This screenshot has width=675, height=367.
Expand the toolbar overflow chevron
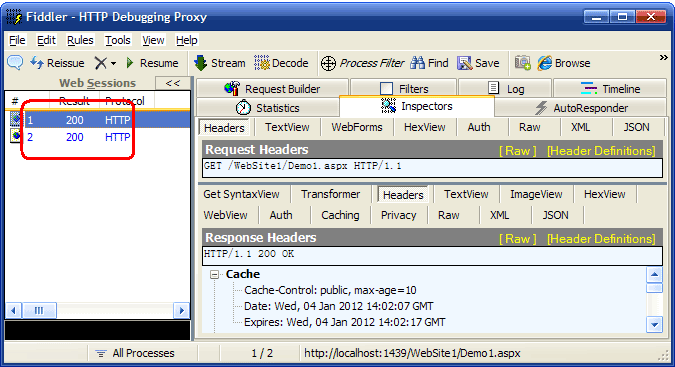[x=663, y=58]
